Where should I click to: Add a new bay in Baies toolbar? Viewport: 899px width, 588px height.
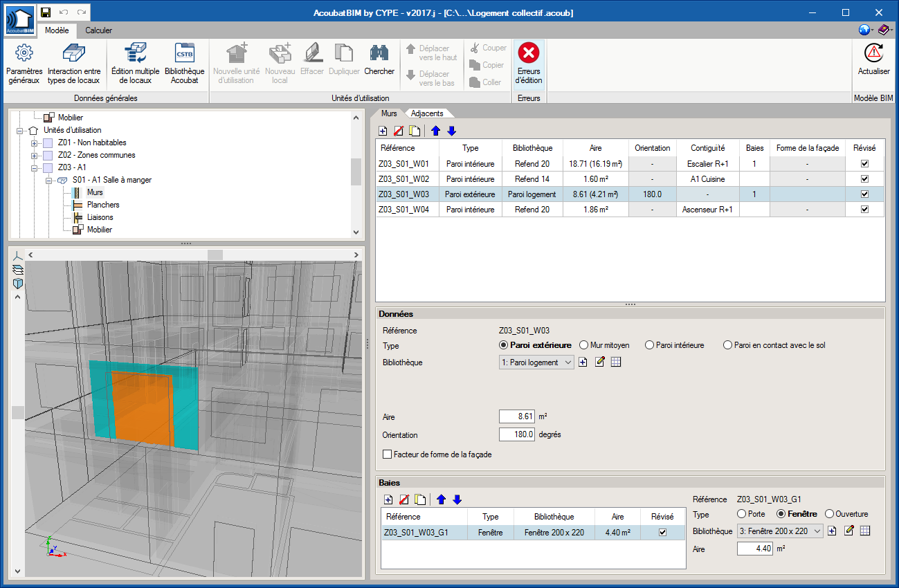(388, 499)
